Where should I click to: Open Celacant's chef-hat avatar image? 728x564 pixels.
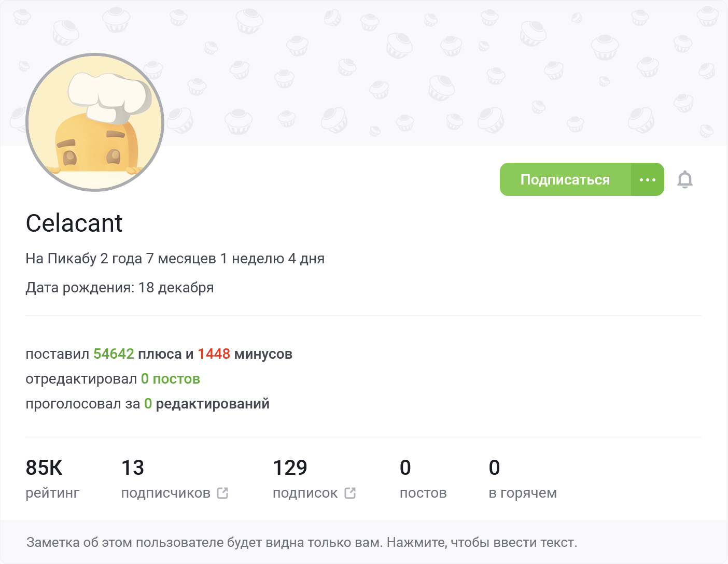(95, 122)
